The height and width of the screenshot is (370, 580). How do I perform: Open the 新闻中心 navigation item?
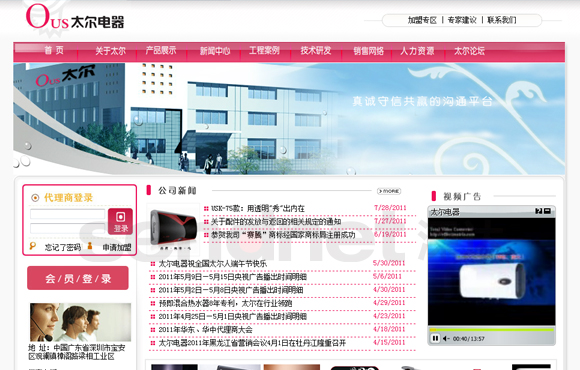point(215,51)
